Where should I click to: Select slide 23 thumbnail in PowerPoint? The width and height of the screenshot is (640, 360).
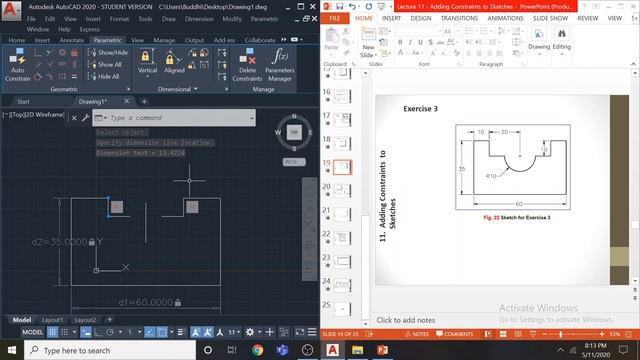point(342,261)
